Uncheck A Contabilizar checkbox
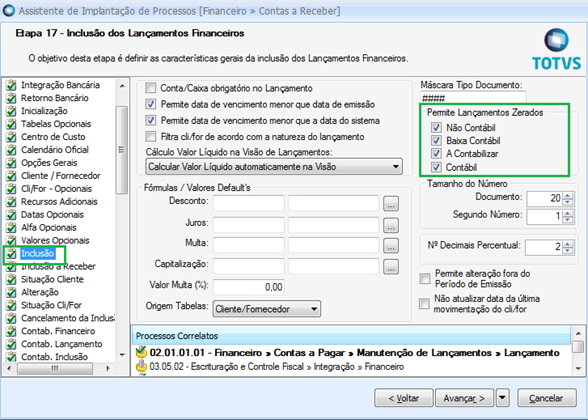588x420 pixels. pyautogui.click(x=436, y=154)
